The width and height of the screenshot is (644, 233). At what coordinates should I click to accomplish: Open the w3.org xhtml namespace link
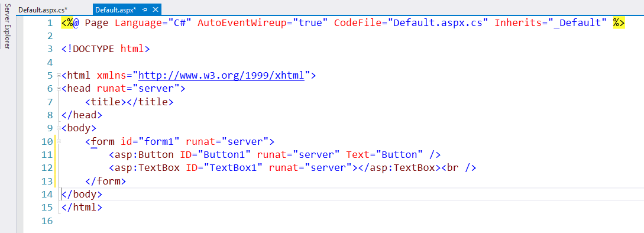pyautogui.click(x=221, y=76)
